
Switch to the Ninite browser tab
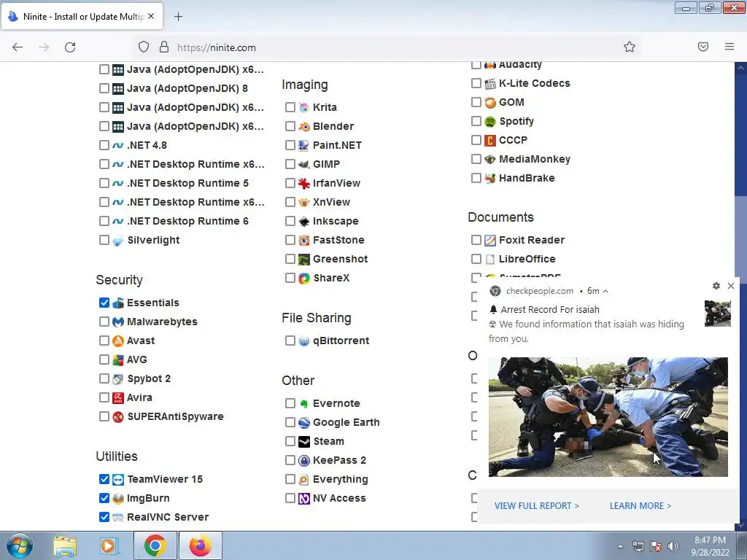tap(82, 17)
